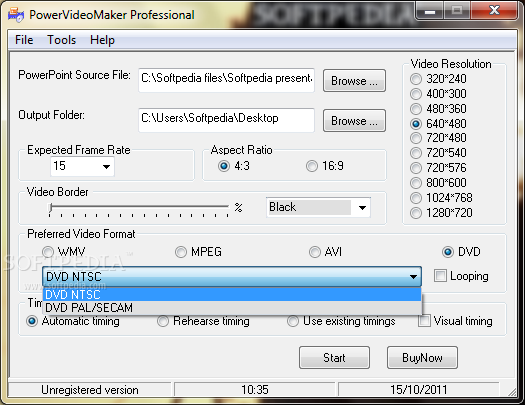
Task: Open the Expected Frame Rate dropdown
Action: point(82,166)
